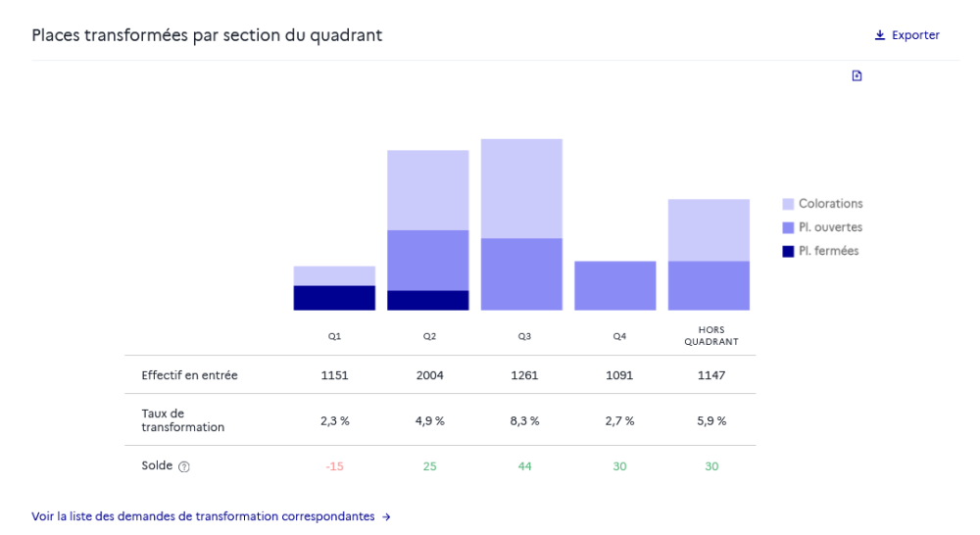Open the list of corresponding transformation requests
This screenshot has height=535, width=980.
211,516
